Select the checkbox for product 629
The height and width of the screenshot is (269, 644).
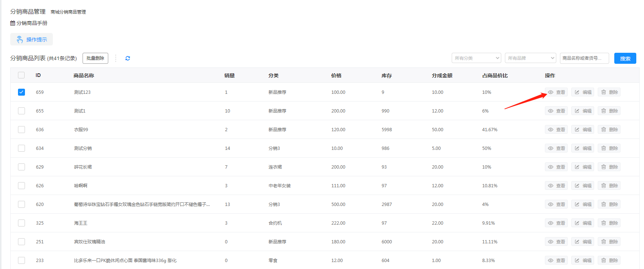tap(21, 167)
